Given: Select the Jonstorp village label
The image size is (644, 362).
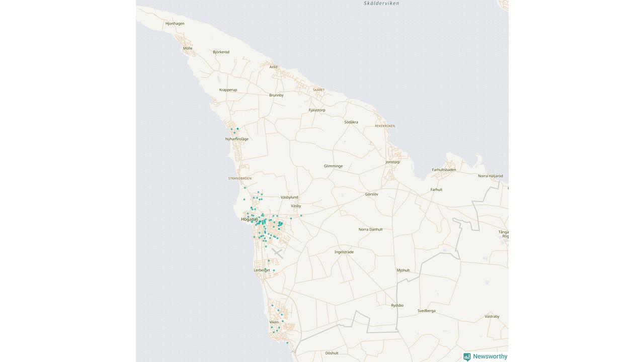Looking at the screenshot, I should [x=392, y=162].
